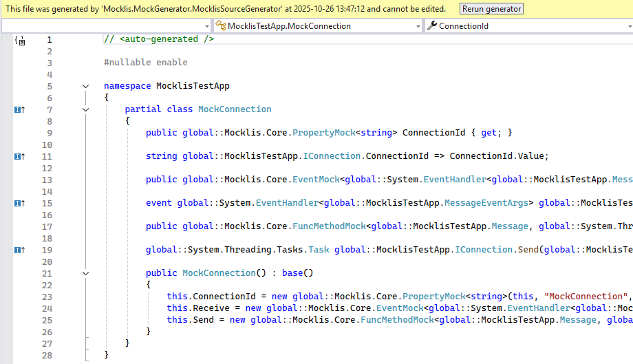The image size is (633, 364).
Task: Click line number 10 in the margin
Action: [x=47, y=145]
